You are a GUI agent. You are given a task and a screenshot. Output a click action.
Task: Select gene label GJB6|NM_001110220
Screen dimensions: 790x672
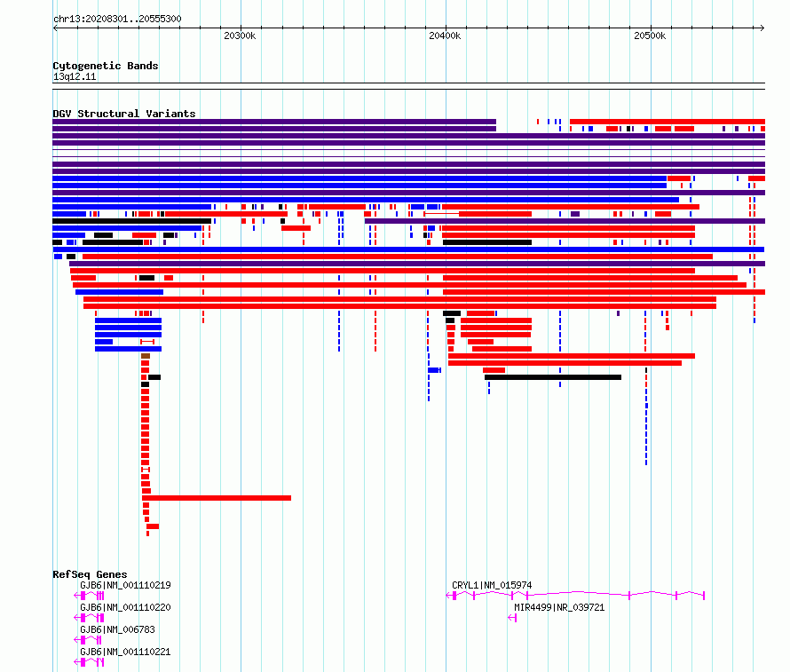[125, 607]
